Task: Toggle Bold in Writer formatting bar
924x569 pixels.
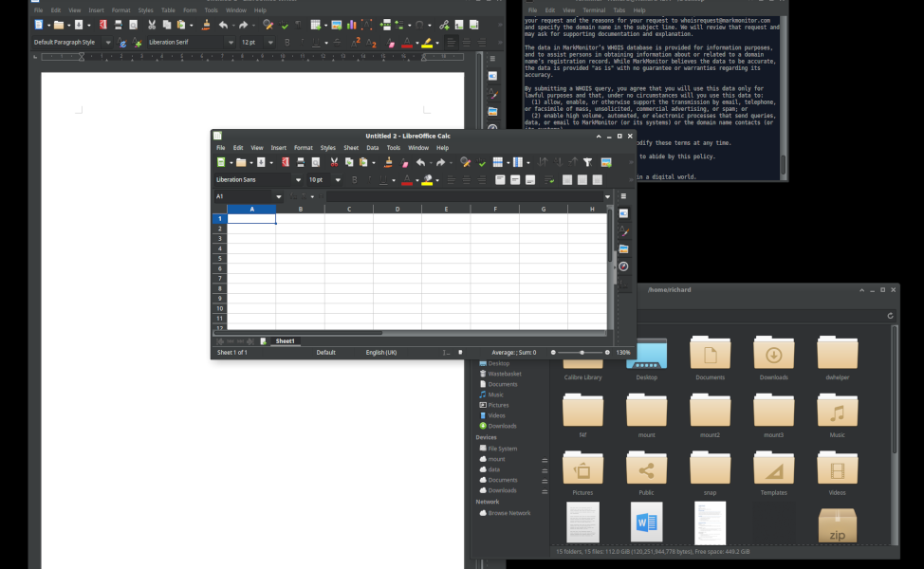Action: point(287,43)
